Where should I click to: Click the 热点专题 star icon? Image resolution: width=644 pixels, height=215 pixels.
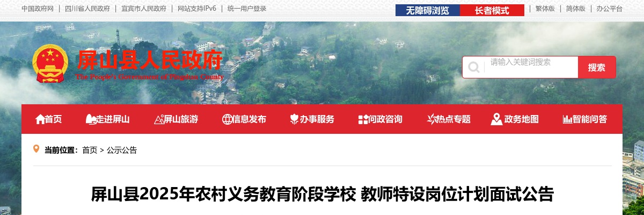point(431,119)
